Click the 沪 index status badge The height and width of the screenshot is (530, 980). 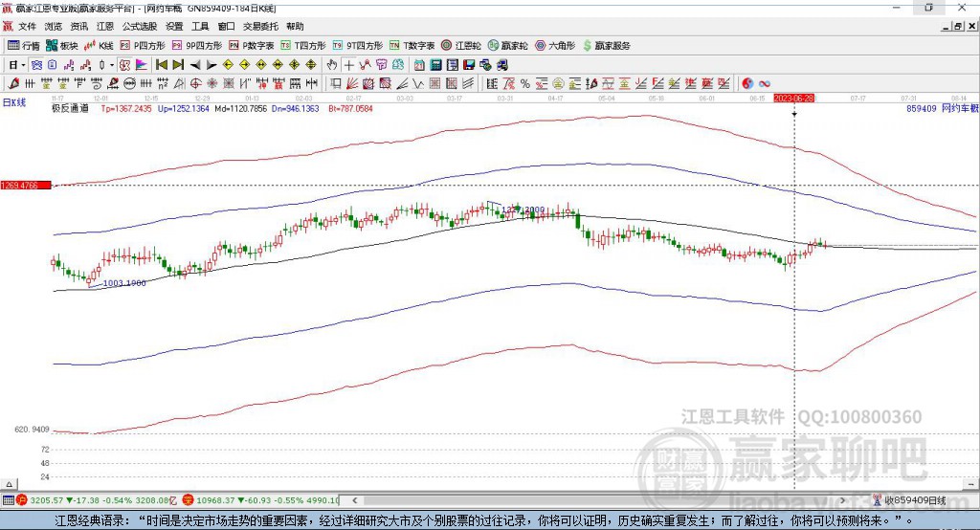[22, 500]
